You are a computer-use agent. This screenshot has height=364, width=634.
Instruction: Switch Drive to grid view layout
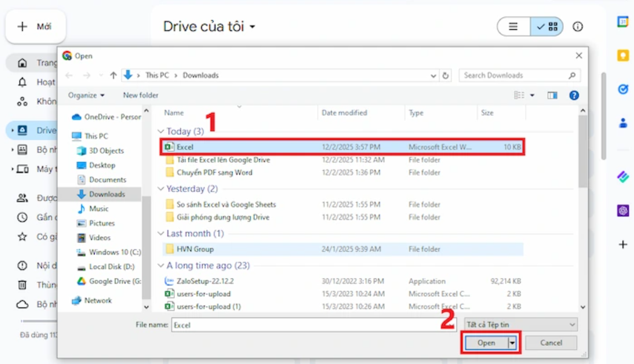tap(547, 26)
